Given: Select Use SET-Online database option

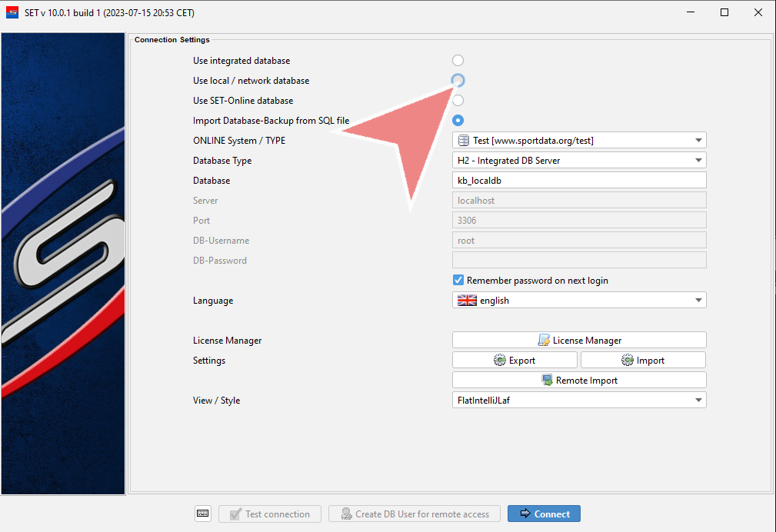Looking at the screenshot, I should point(458,101).
